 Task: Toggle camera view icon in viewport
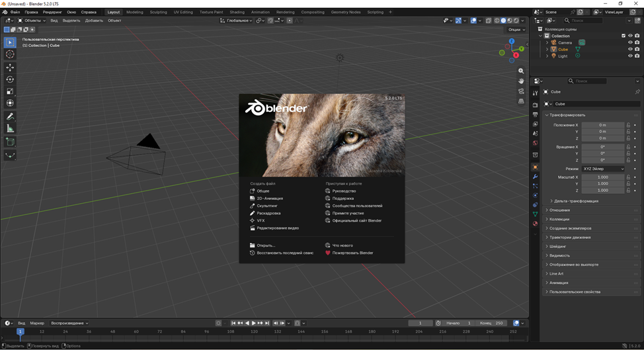(x=521, y=91)
